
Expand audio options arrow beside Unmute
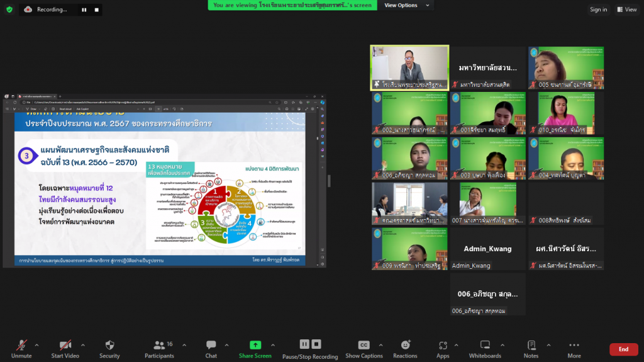point(36,345)
